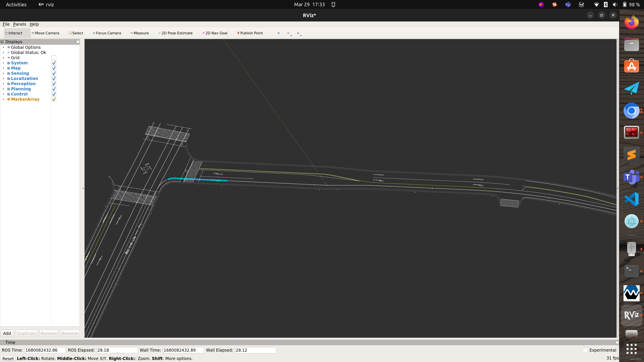Viewport: 644px width, 362px height.
Task: Click the minus remove-tool icon
Action: point(288,33)
